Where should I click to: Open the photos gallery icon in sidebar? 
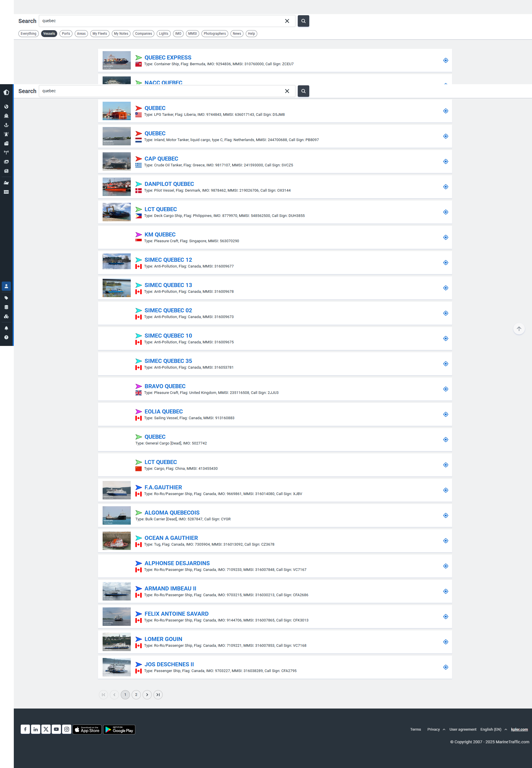coord(6,161)
